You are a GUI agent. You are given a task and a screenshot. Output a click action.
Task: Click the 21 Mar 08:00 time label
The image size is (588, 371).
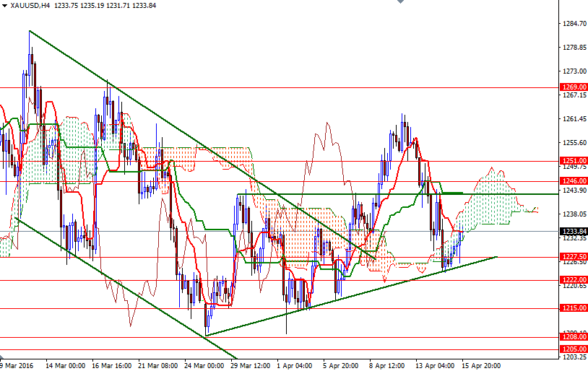158,366
